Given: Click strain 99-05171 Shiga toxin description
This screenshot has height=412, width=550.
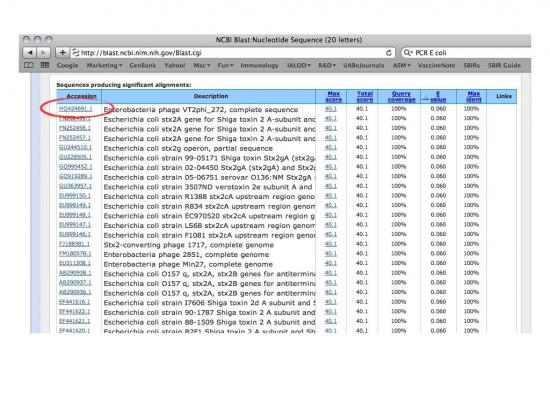Looking at the screenshot, I should (209, 158).
